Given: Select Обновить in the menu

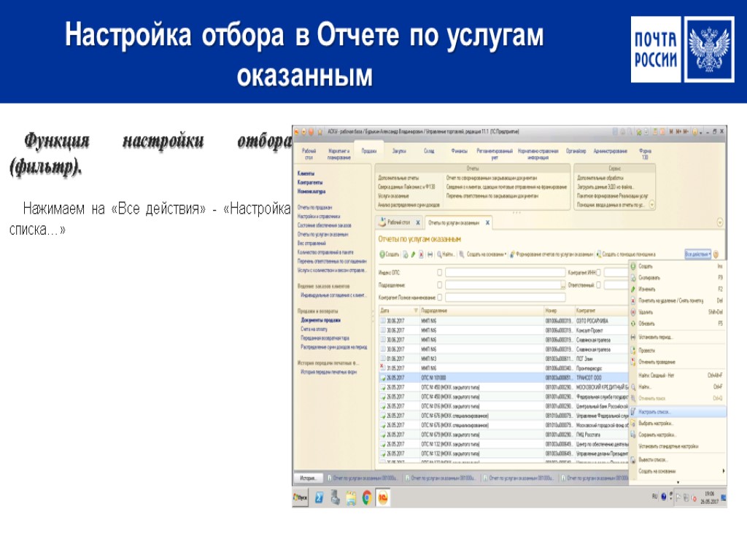Looking at the screenshot, I should 678,323.
